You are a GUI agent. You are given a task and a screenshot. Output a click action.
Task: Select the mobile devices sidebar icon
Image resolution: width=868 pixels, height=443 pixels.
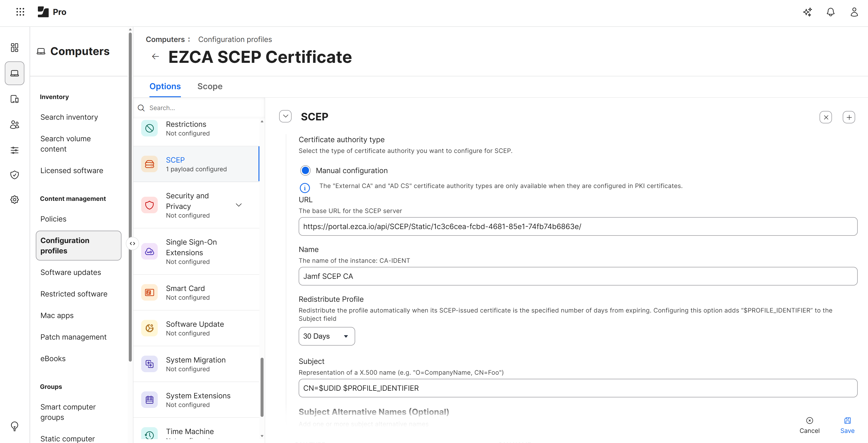point(14,99)
